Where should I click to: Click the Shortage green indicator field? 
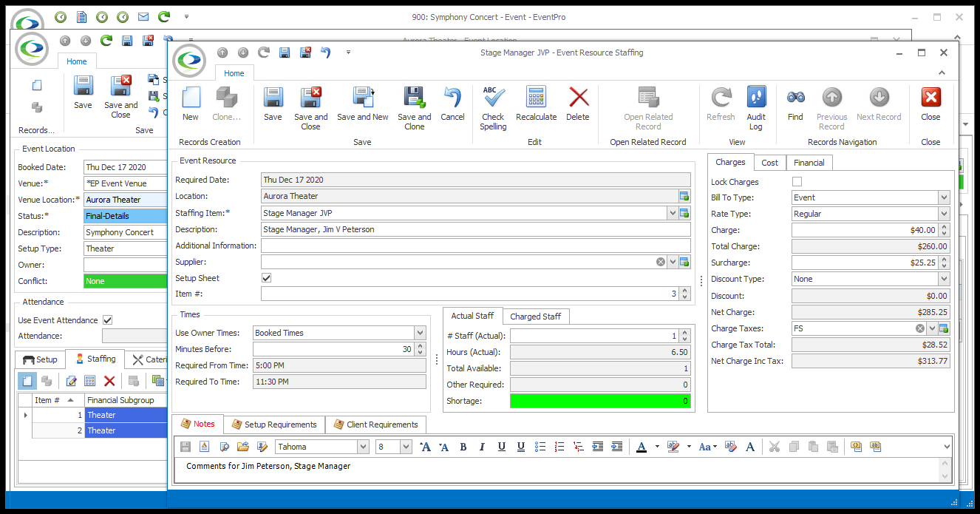point(600,401)
